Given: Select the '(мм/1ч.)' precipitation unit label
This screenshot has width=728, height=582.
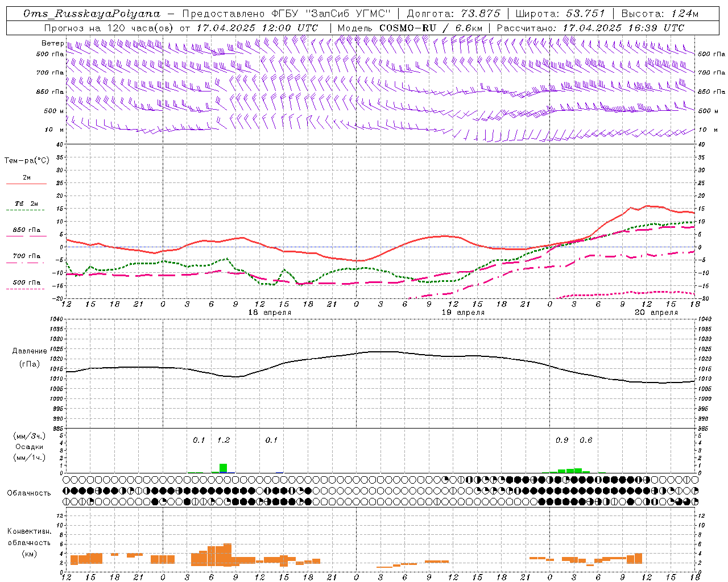Looking at the screenshot, I should [x=29, y=458].
